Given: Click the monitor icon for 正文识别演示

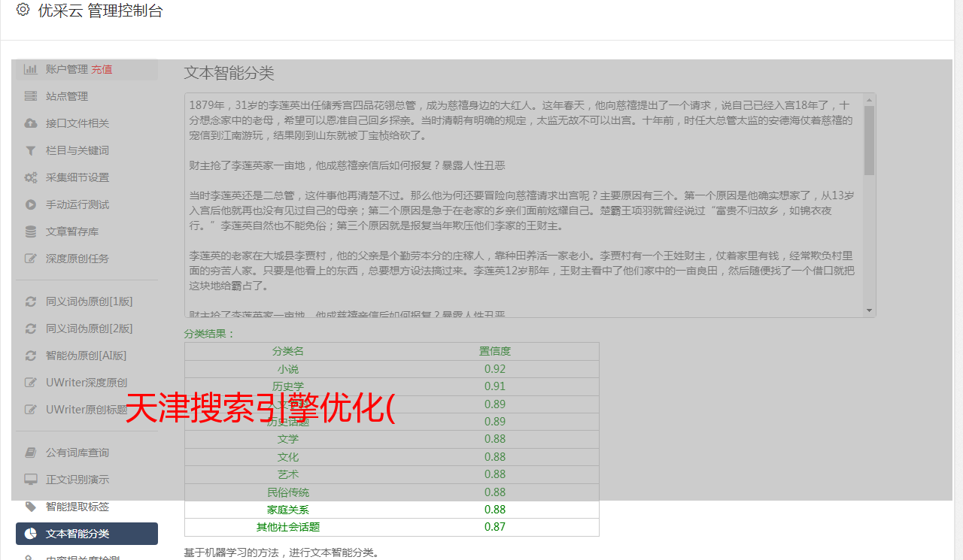Looking at the screenshot, I should 30,480.
